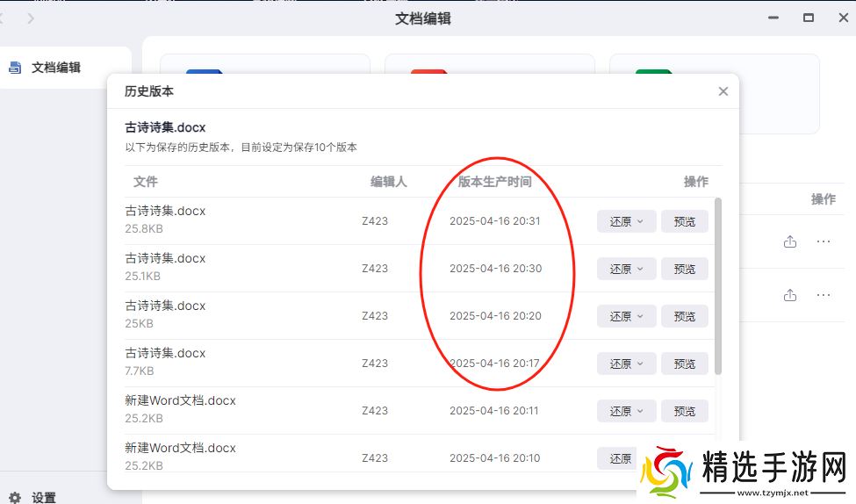Click the blue document card icon
856x504 pixels.
click(205, 75)
